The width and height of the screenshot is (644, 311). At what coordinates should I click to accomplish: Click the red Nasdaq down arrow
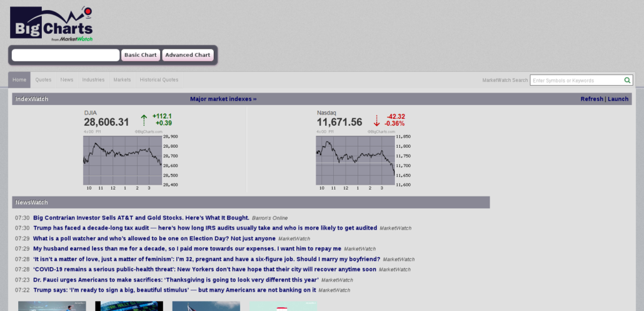(x=376, y=120)
